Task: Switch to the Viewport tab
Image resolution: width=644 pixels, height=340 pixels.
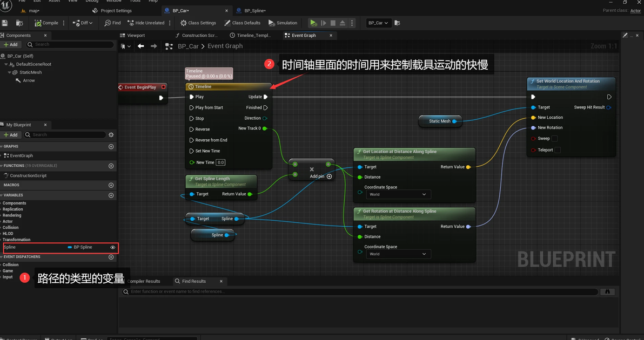Action: click(x=136, y=36)
